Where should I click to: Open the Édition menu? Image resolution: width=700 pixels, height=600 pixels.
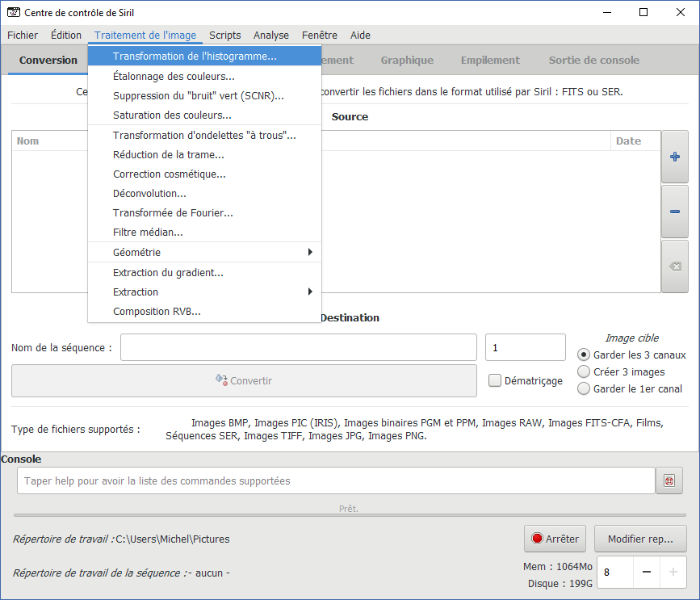tap(66, 36)
